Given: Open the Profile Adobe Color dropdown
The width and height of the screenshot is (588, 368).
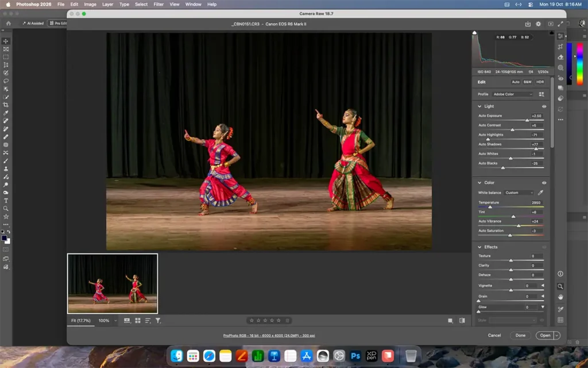Looking at the screenshot, I should tap(512, 94).
